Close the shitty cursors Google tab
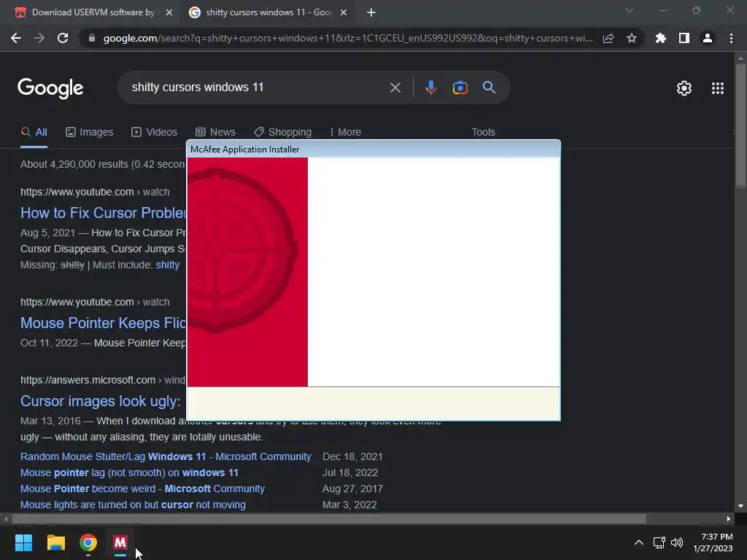This screenshot has height=560, width=747. click(344, 12)
